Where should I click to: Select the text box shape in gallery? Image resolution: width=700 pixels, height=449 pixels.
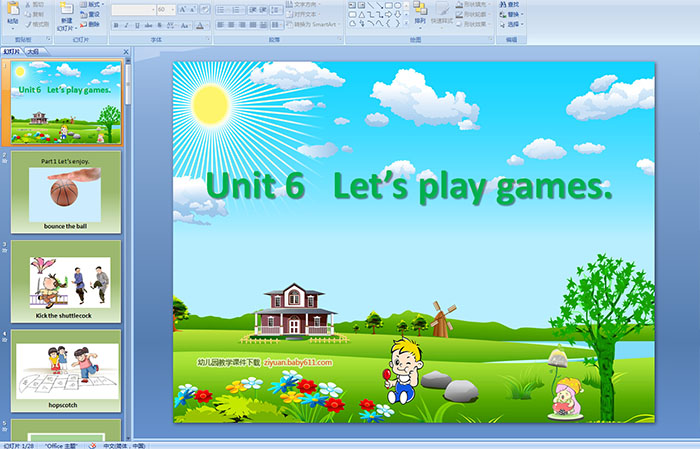[352, 5]
